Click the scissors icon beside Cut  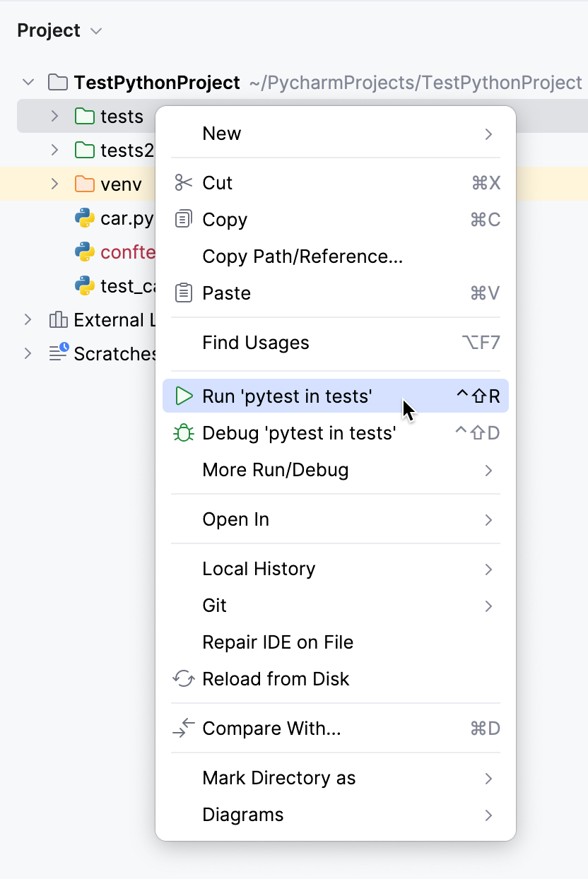pos(183,182)
